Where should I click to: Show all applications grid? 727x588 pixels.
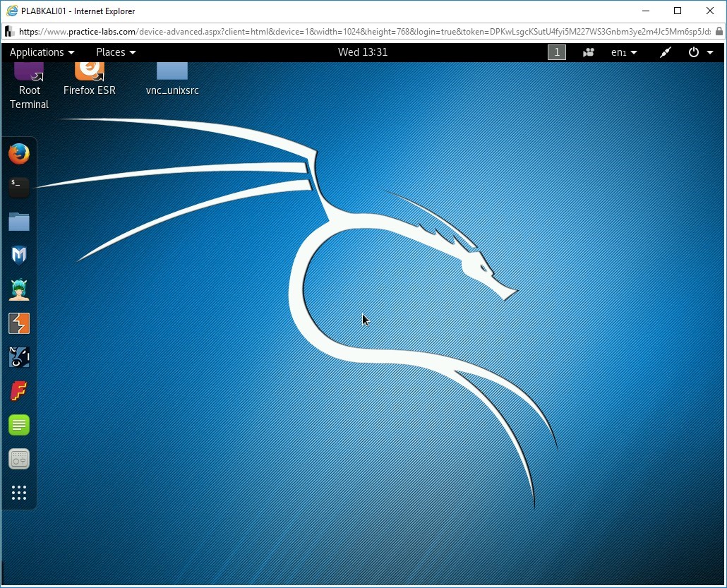tap(19, 493)
